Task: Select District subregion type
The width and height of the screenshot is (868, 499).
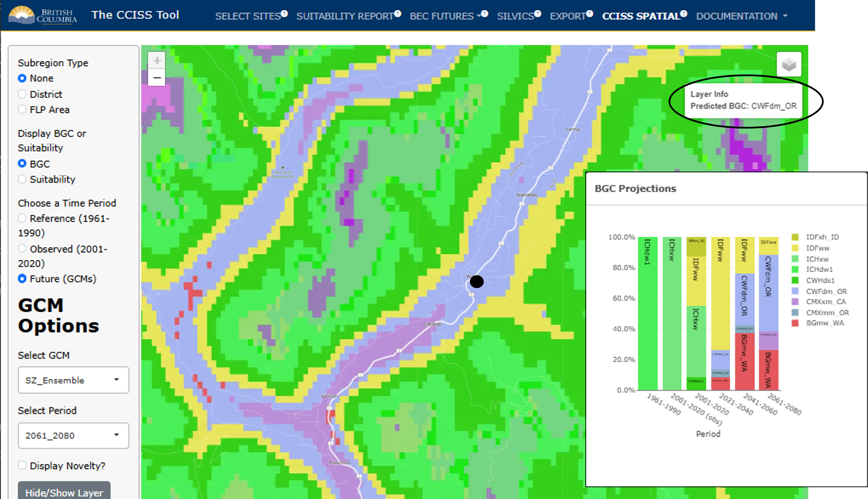Action: (x=22, y=94)
